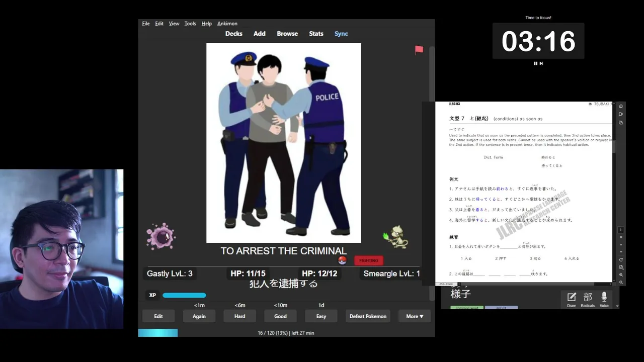Rate the card Good
This screenshot has width=644, height=362.
pos(281,316)
